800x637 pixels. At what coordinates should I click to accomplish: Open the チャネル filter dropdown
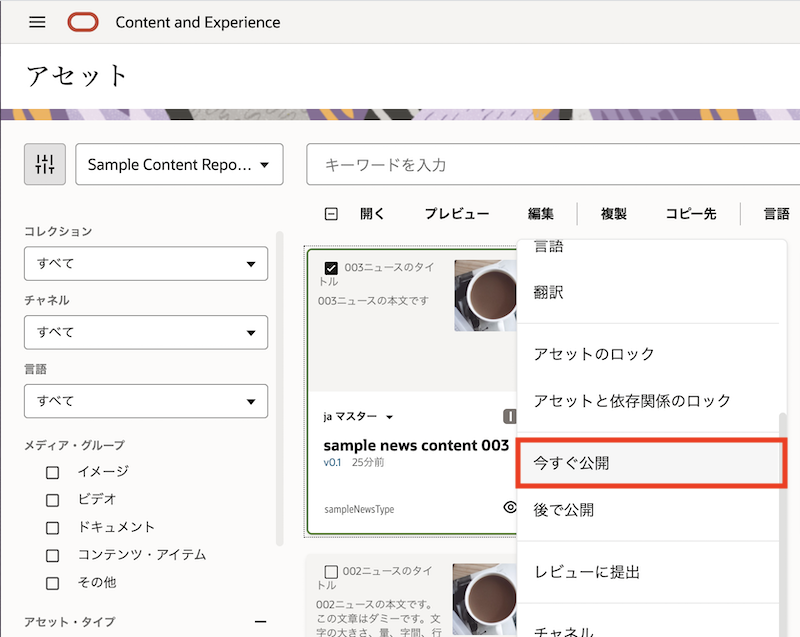coord(146,332)
